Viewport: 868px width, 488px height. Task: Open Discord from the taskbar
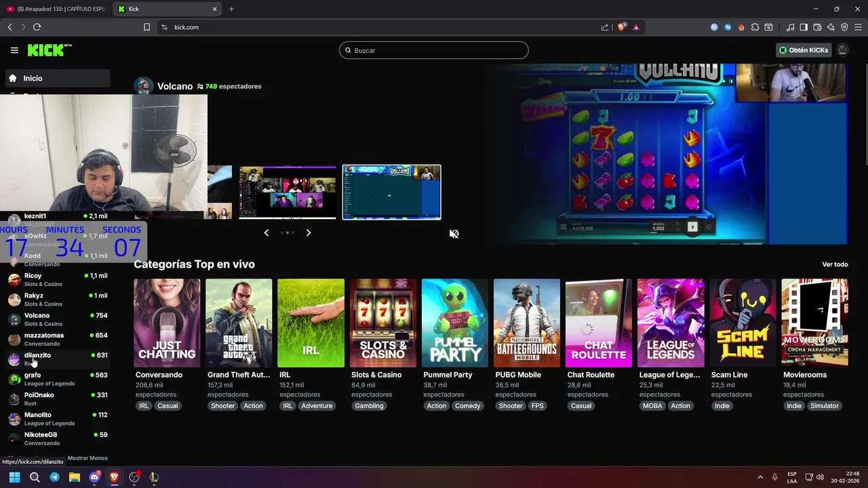[94, 477]
